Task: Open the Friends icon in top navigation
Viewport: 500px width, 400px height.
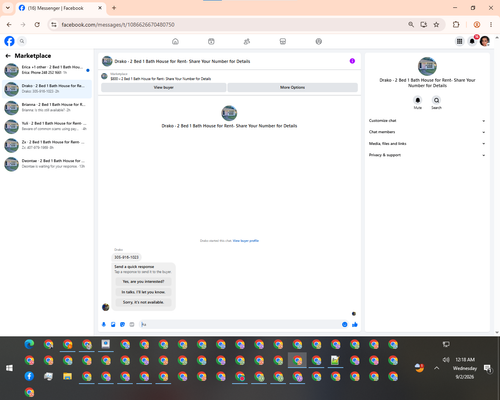Action: tap(247, 41)
